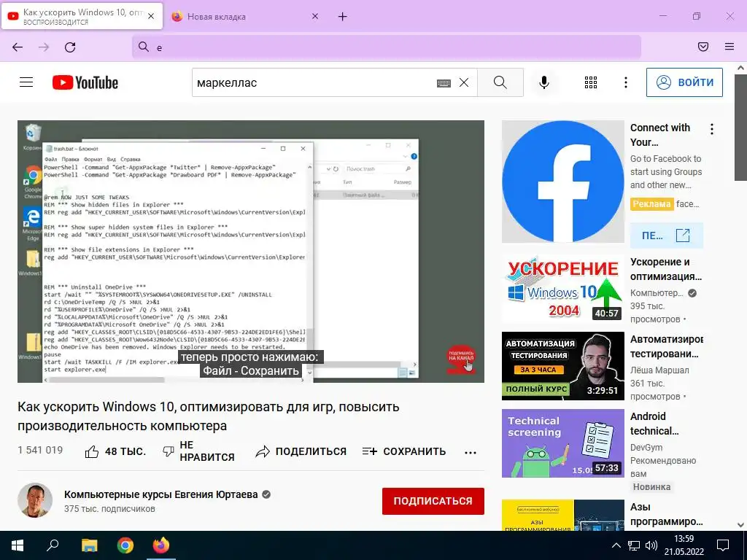The image size is (747, 560).
Task: Close the Новая вкладка tab
Action: click(x=315, y=16)
